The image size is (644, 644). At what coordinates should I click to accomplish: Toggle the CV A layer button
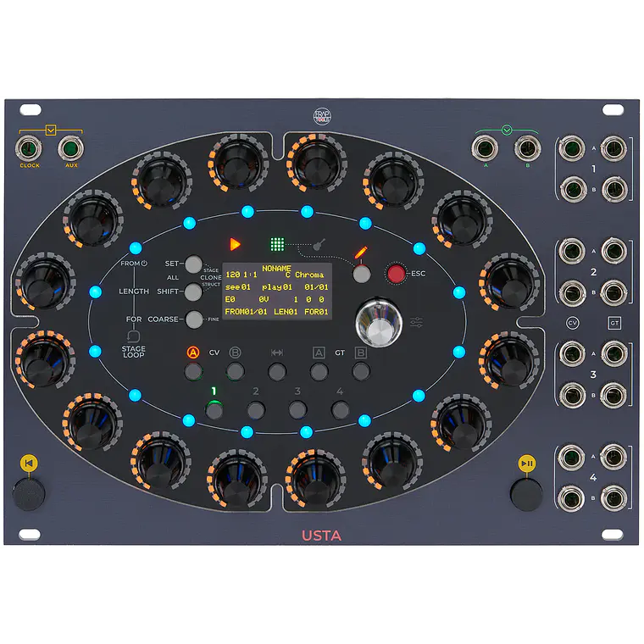pyautogui.click(x=193, y=372)
